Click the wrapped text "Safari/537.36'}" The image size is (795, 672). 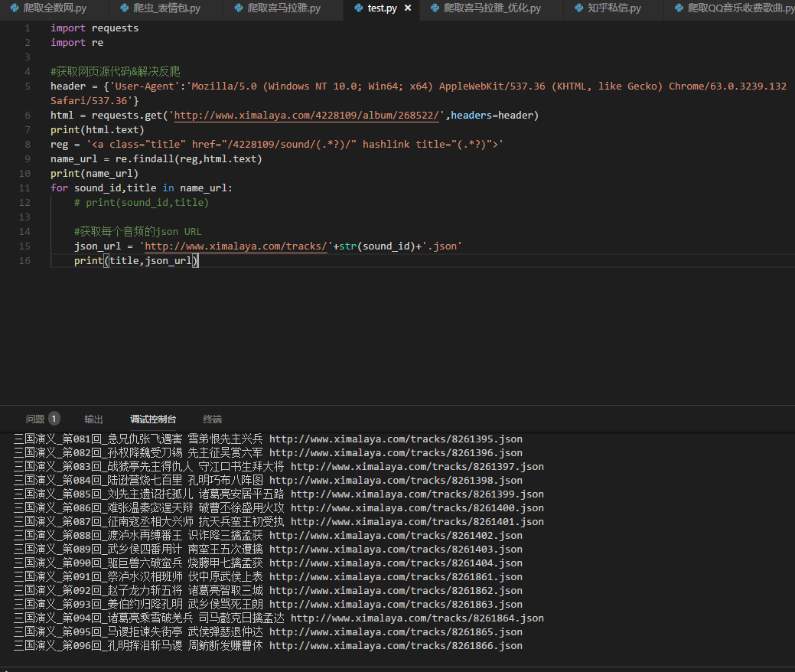(94, 101)
